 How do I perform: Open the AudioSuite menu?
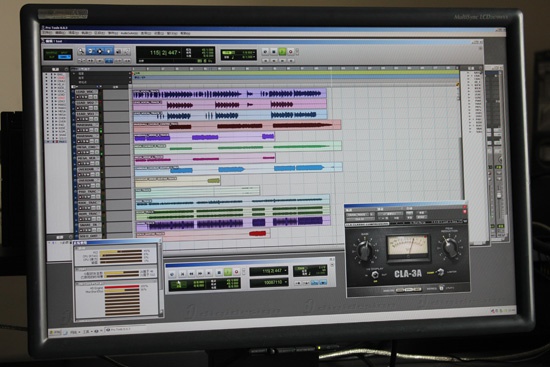click(x=129, y=33)
